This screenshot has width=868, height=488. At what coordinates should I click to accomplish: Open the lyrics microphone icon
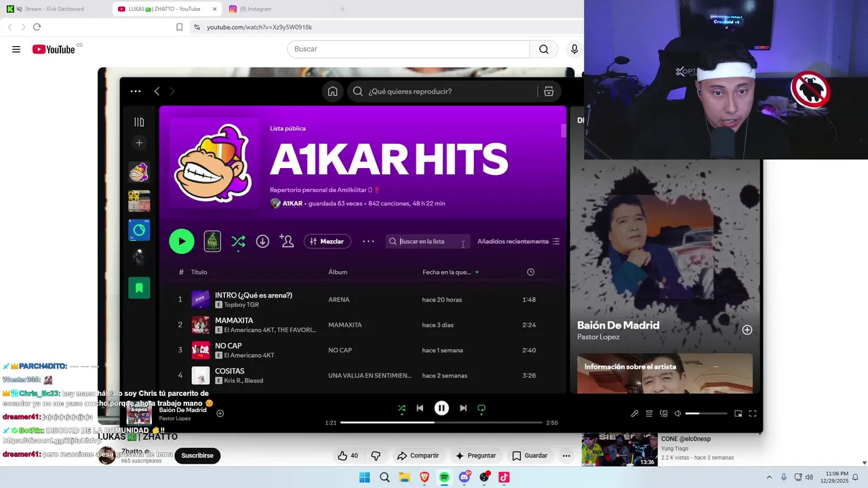coord(635,413)
